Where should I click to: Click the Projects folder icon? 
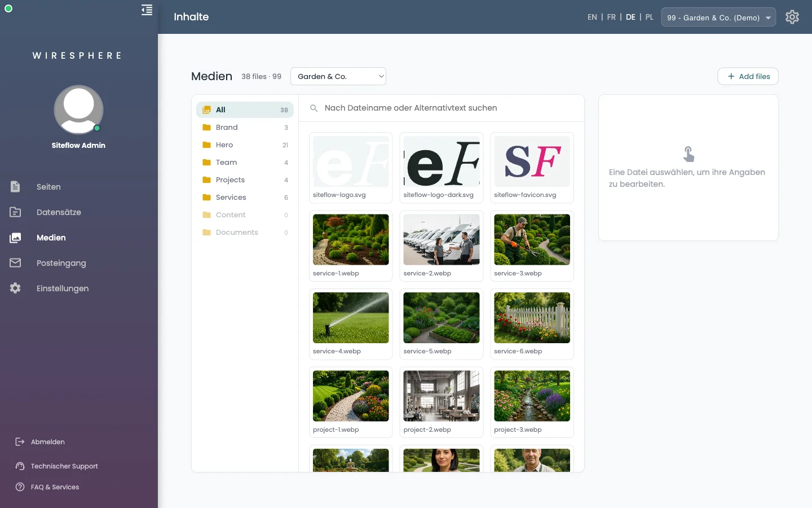click(x=206, y=180)
